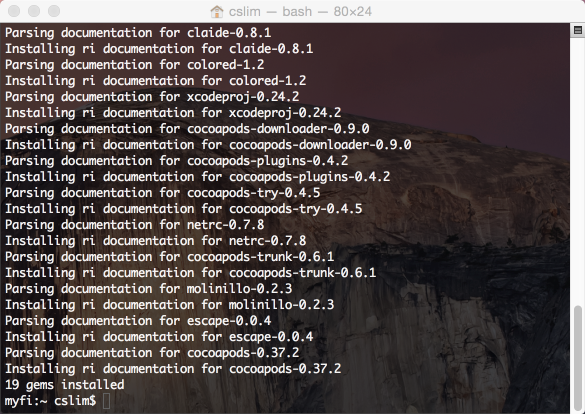Click 'Installing ri documentation for netrc-0.7.8'

(156, 241)
